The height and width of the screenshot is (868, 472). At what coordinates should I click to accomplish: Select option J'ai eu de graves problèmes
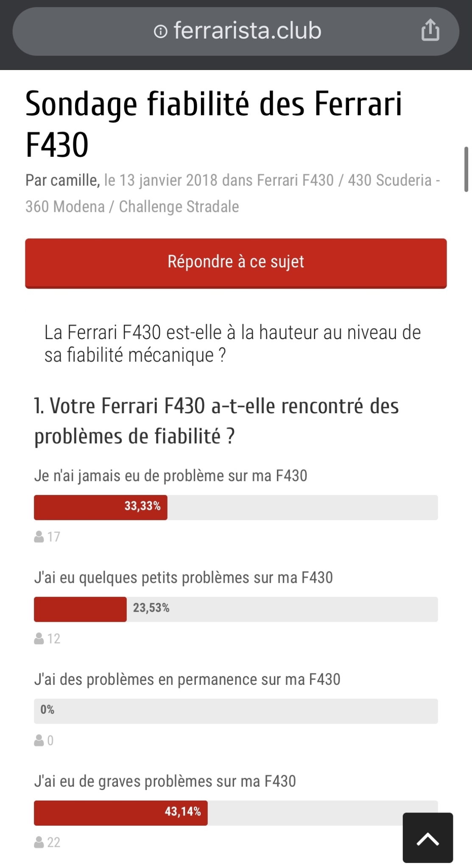point(165,781)
